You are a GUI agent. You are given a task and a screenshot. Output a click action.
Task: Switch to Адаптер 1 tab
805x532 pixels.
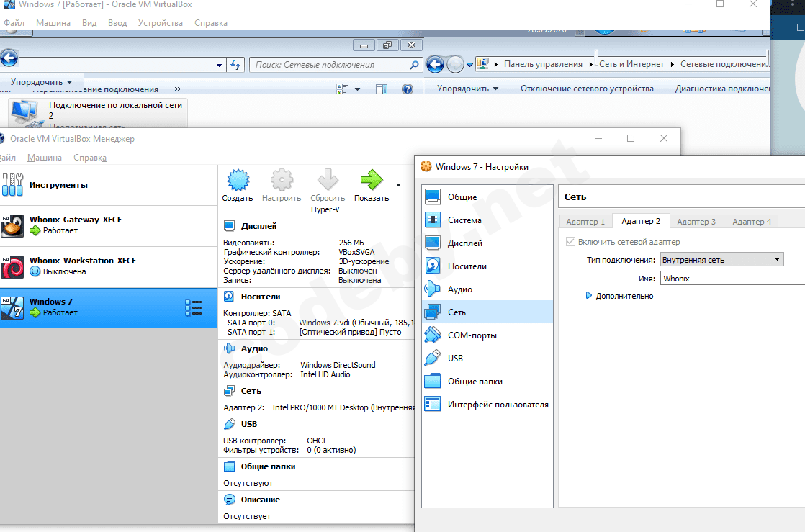coord(585,222)
